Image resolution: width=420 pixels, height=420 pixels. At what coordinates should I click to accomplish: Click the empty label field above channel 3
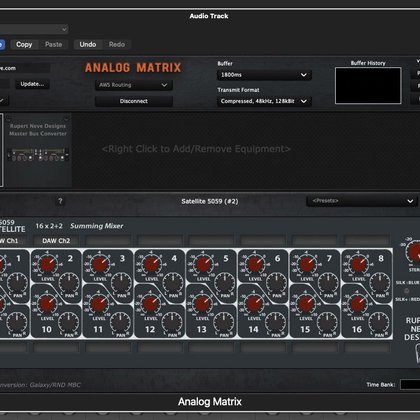pos(108,241)
